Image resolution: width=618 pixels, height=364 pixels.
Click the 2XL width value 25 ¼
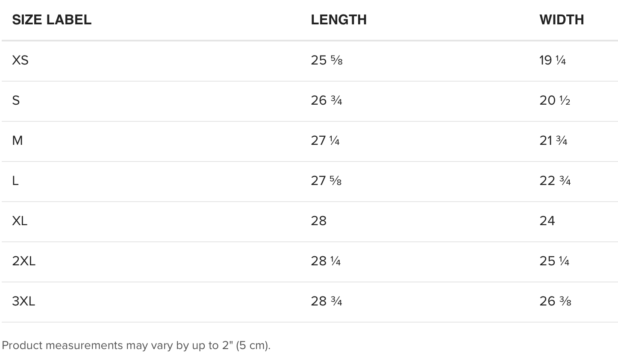[554, 261]
